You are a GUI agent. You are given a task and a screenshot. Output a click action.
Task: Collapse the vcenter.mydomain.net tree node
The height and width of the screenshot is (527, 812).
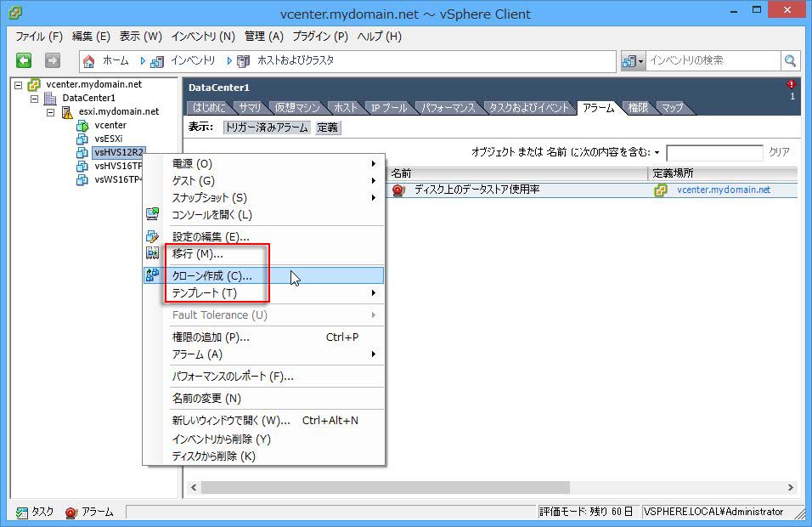click(18, 85)
